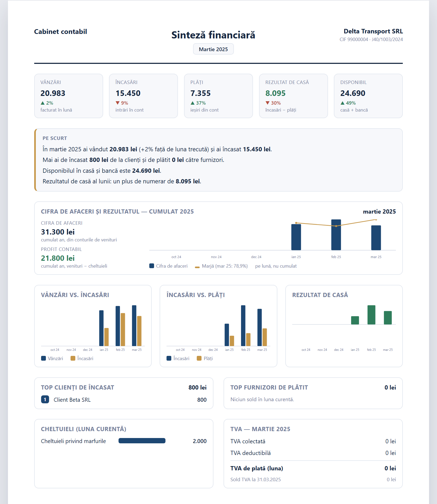The image size is (437, 504).
Task: Click the mar 25 green cash result bar
Action: pyautogui.click(x=388, y=318)
